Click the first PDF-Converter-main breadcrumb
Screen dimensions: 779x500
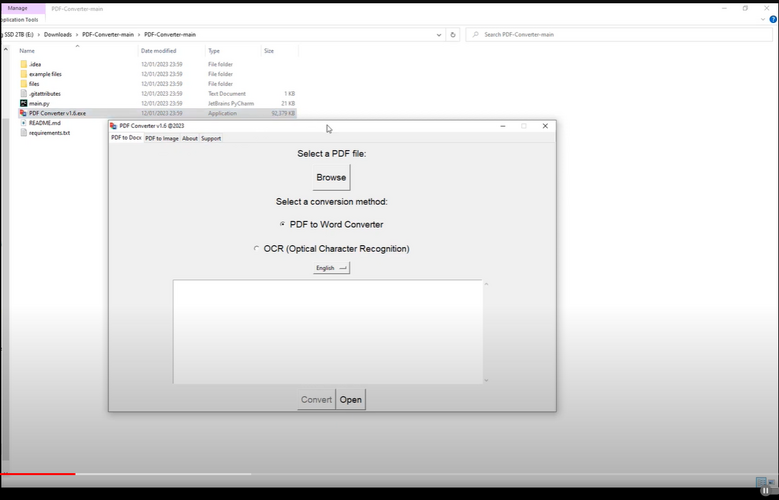[x=108, y=35]
